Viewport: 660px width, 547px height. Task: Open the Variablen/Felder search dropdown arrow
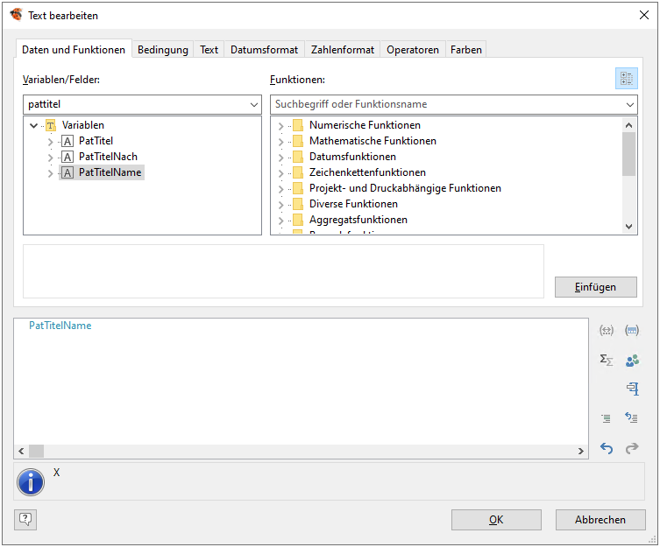pos(254,105)
